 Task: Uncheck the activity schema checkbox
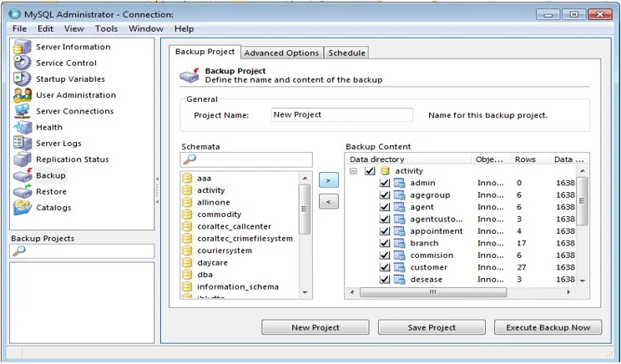tap(370, 170)
